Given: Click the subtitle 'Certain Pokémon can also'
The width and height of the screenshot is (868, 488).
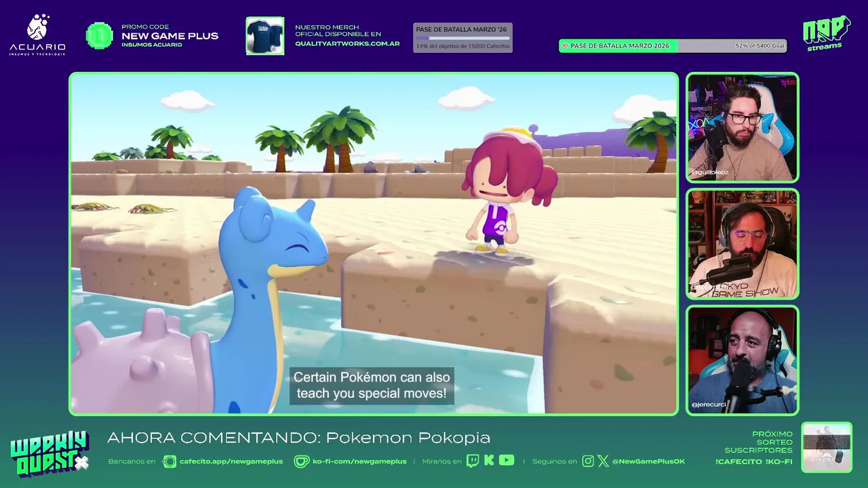Looking at the screenshot, I should (372, 378).
